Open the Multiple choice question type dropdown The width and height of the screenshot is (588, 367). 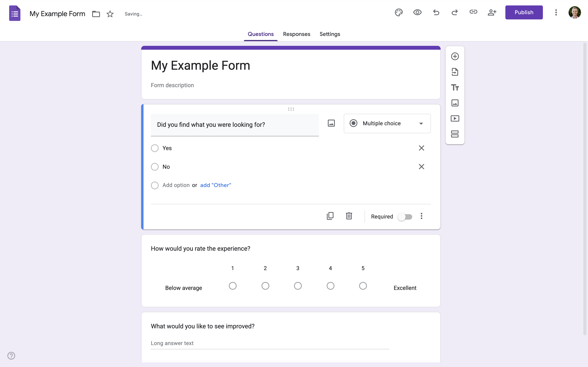click(x=387, y=123)
